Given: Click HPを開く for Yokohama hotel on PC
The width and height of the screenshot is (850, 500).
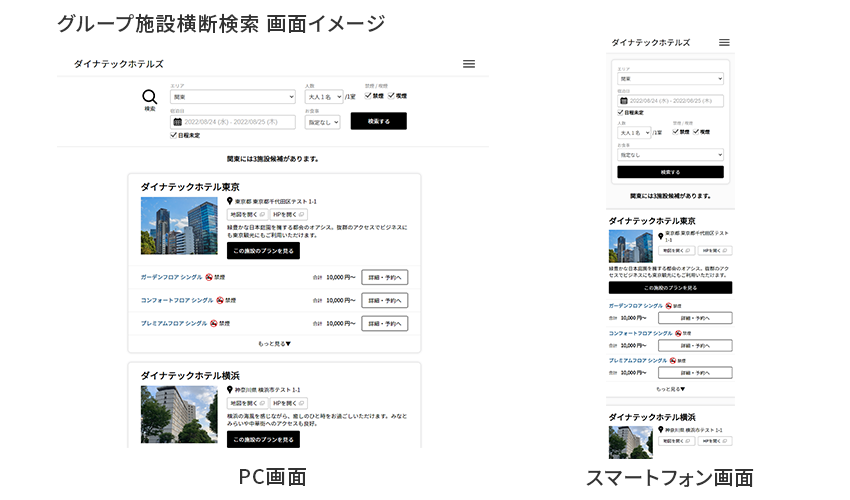Looking at the screenshot, I should tap(288, 403).
